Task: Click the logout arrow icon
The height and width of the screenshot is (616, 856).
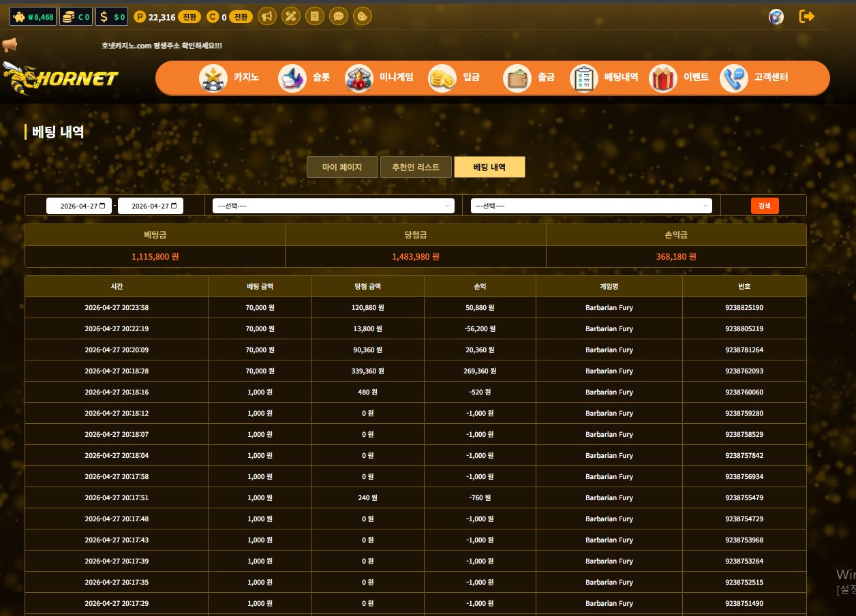Action: [x=807, y=16]
